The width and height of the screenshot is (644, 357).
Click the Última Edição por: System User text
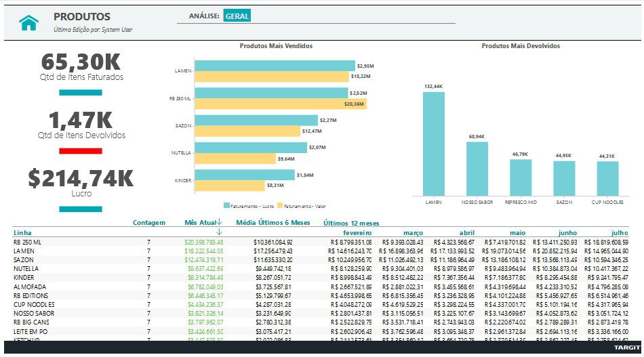click(x=93, y=30)
